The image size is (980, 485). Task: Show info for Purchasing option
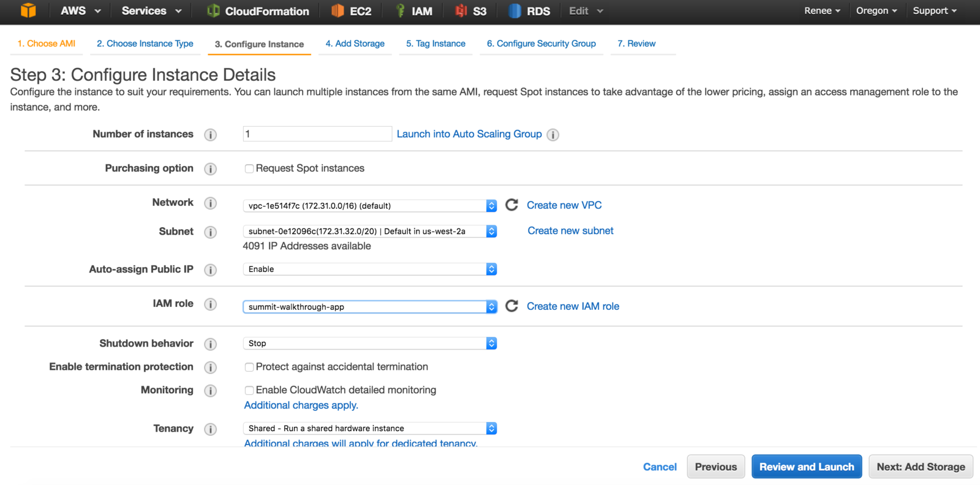[x=211, y=169]
